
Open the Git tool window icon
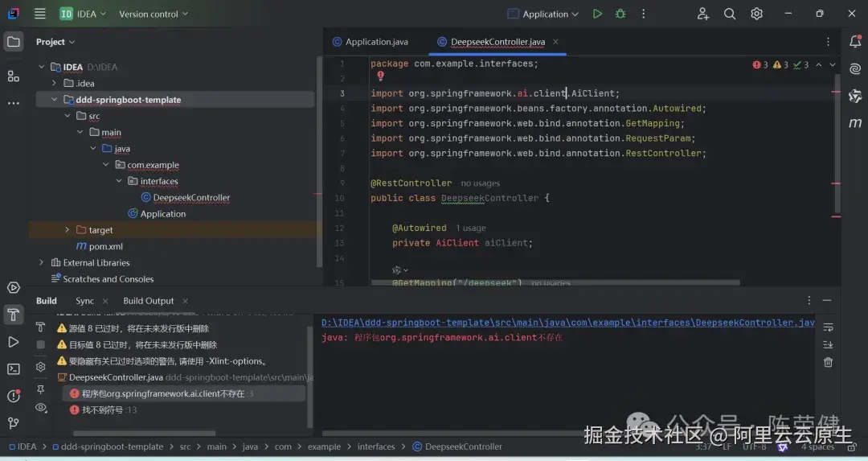(14, 423)
